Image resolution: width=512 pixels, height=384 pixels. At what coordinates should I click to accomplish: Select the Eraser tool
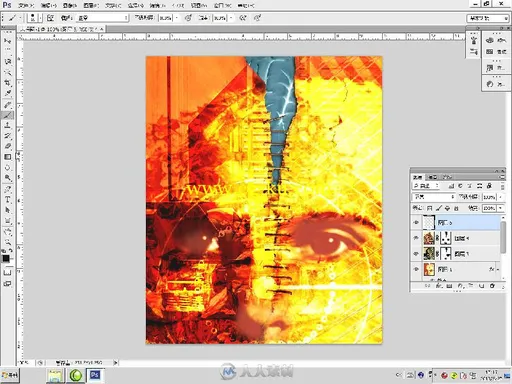pos(8,146)
